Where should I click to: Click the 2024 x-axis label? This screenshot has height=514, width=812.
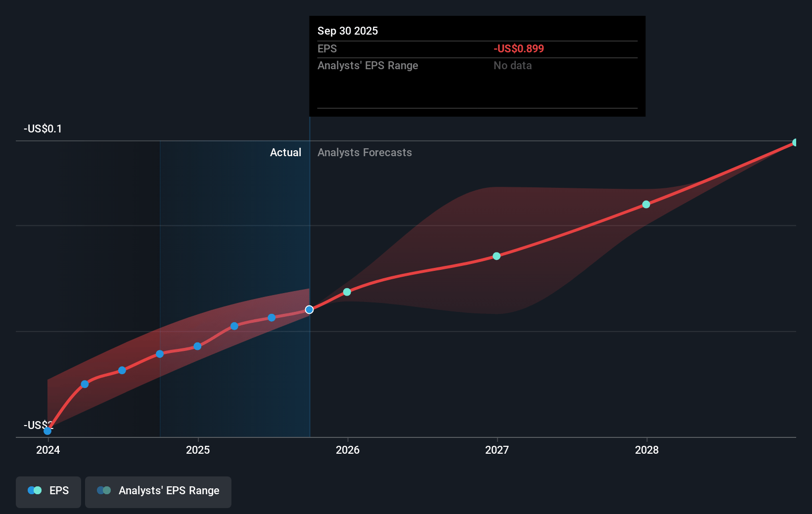click(48, 450)
